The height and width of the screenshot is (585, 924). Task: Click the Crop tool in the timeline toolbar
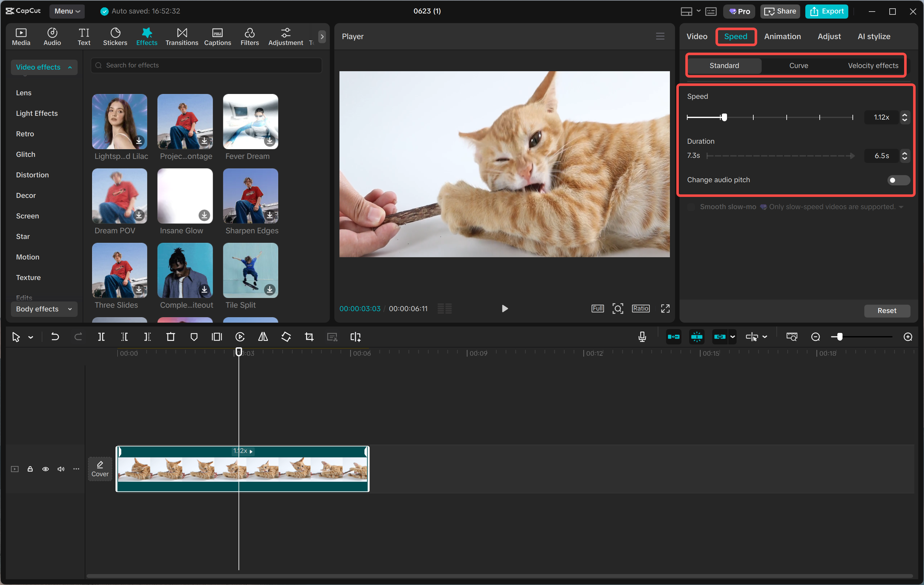[x=309, y=337]
